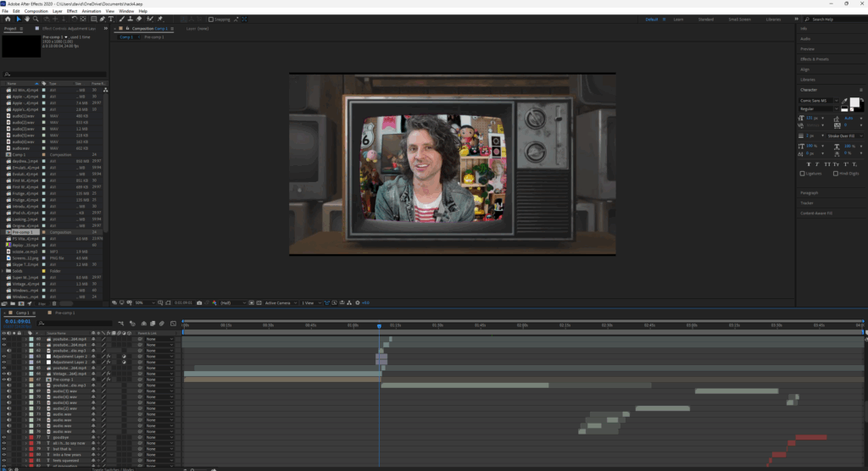Select the Pen tool
Screen dimensions: 868x471
click(x=103, y=19)
